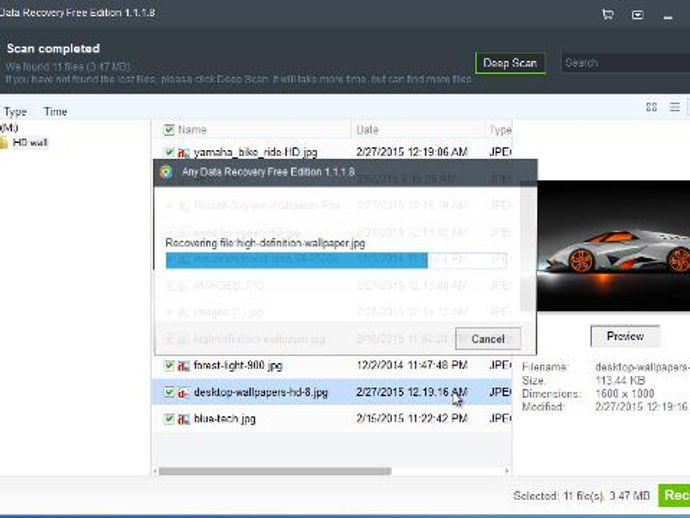Uncheck blue-tech.jpg checkbox

point(169,419)
